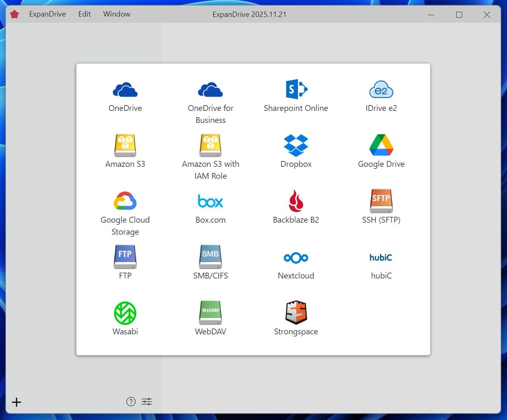This screenshot has width=507, height=420.
Task: Click the WebDAV drive icon
Action: click(210, 313)
